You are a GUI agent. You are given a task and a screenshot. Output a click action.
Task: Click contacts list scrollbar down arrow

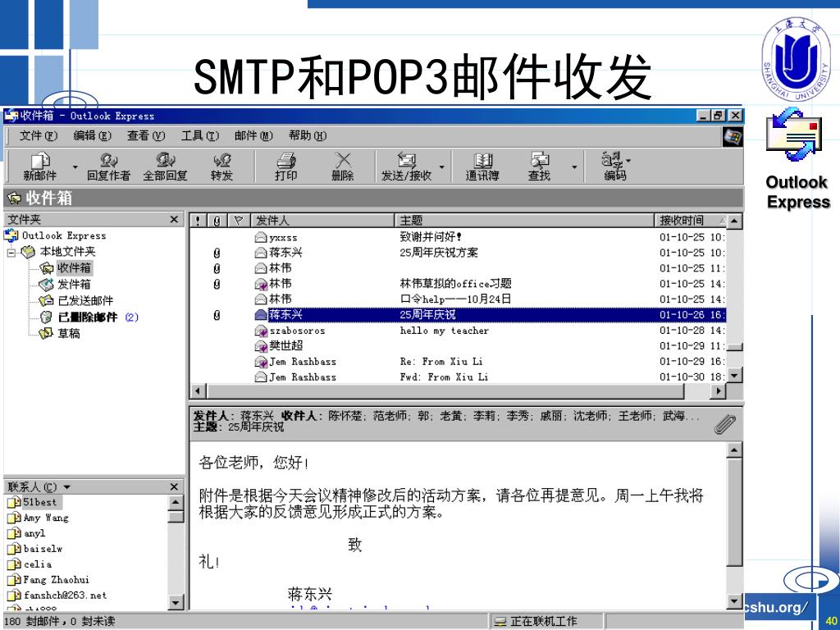(x=176, y=602)
